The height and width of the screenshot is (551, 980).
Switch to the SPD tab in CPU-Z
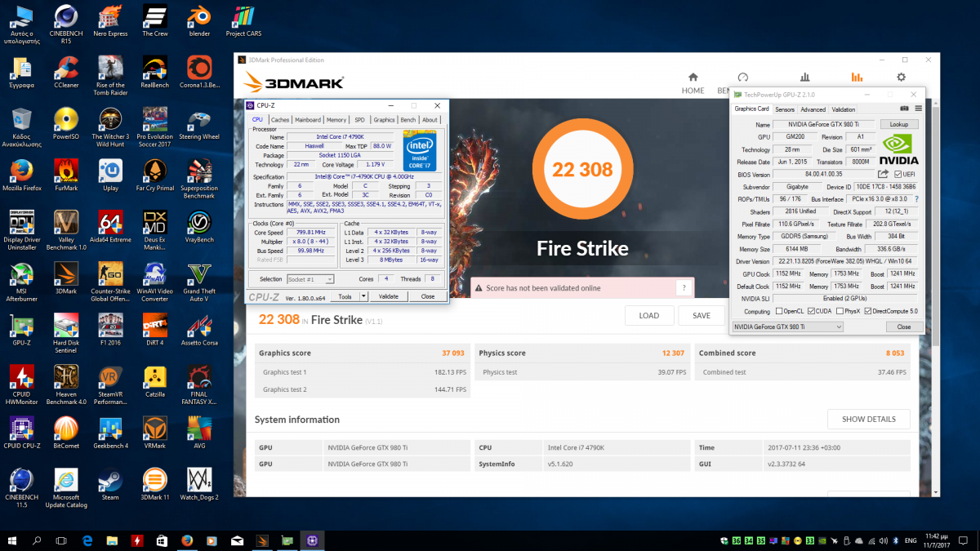pos(360,120)
